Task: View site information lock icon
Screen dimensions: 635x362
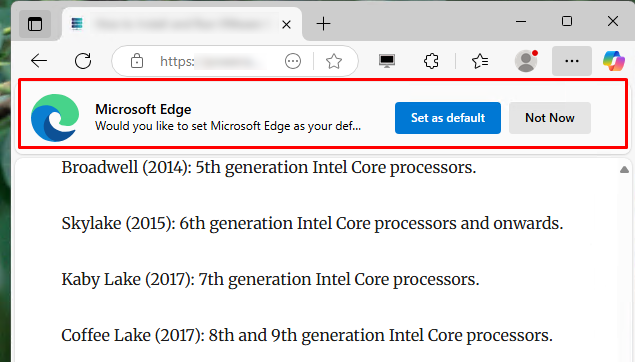Action: pyautogui.click(x=137, y=61)
